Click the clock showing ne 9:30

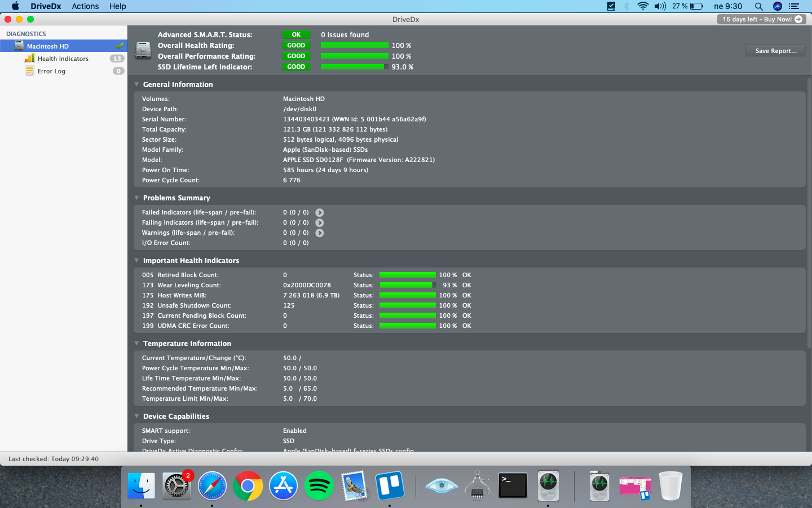tap(728, 6)
